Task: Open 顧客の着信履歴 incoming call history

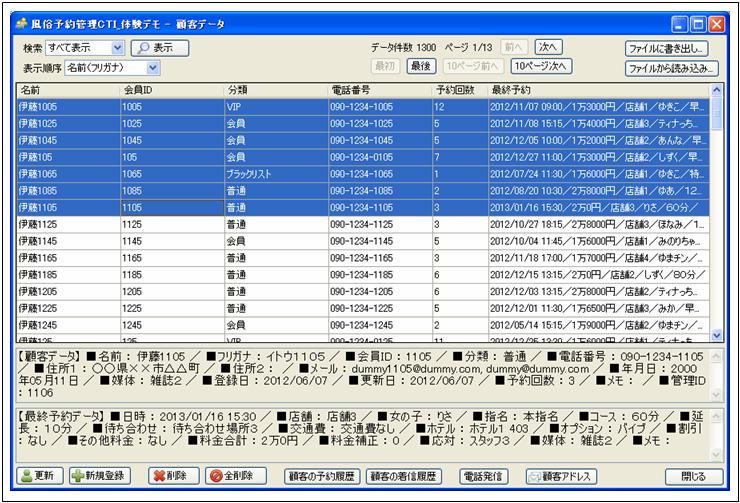Action: [406, 476]
